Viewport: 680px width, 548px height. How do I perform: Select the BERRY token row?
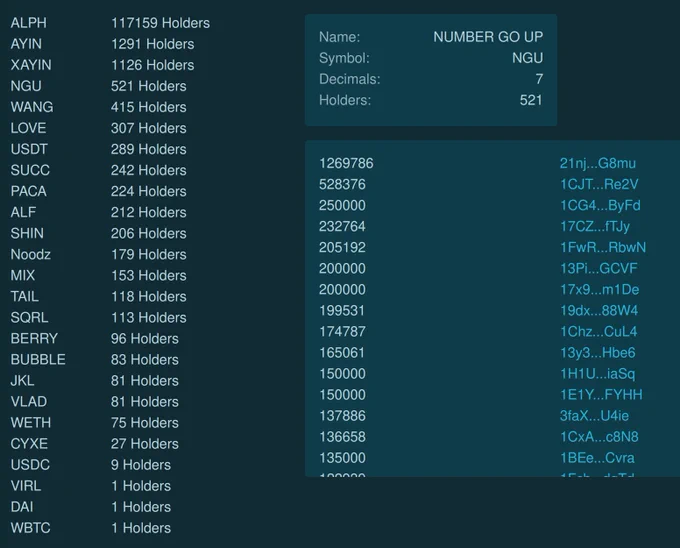(95, 338)
